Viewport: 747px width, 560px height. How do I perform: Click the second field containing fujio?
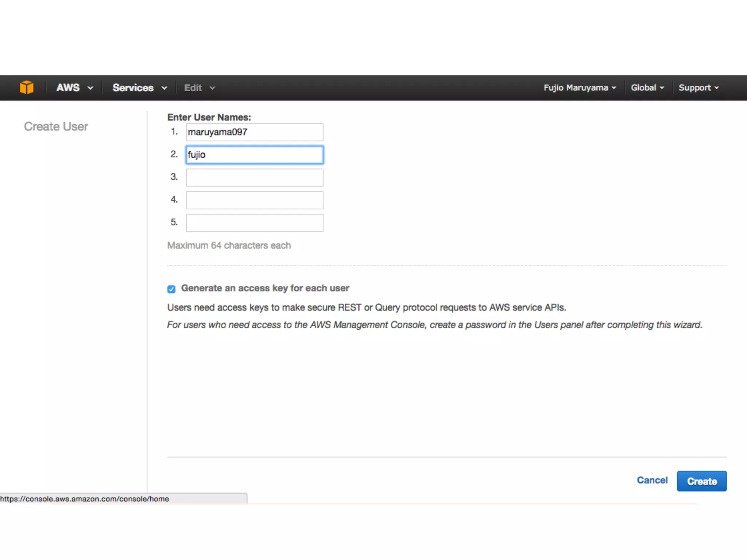[254, 155]
